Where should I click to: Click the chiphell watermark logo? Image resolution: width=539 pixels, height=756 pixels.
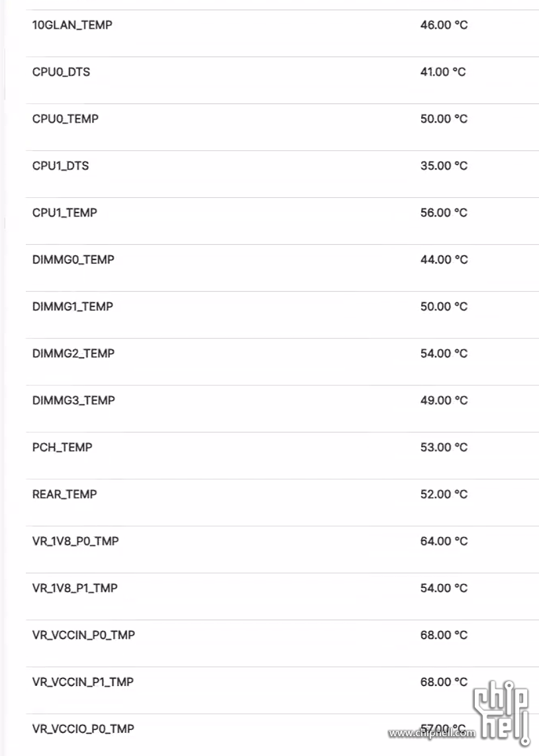[501, 712]
